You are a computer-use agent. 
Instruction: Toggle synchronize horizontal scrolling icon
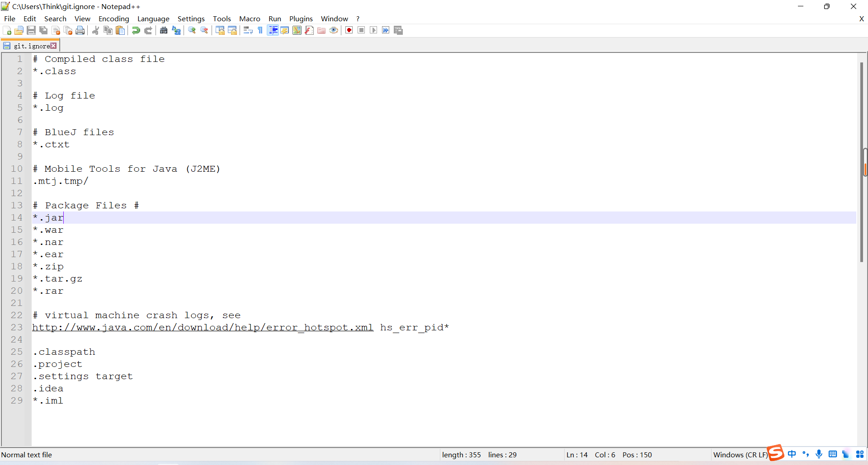tap(232, 30)
